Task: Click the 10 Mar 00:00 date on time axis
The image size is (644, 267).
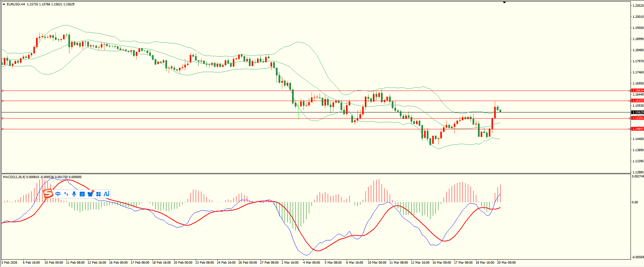Action: pos(377,263)
